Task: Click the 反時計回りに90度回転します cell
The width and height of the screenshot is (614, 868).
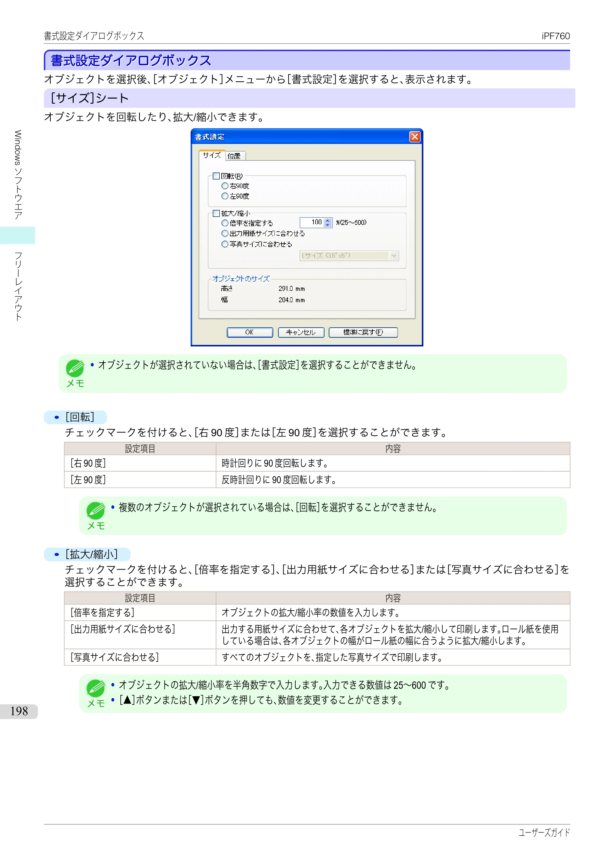Action: [393, 480]
